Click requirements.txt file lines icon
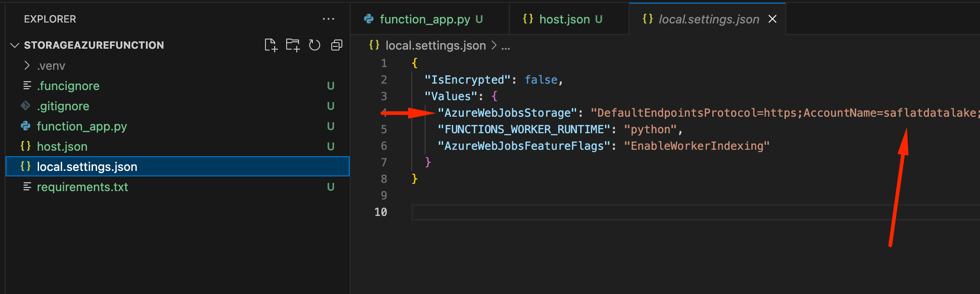Viewport: 980px width, 294px height. point(27,187)
